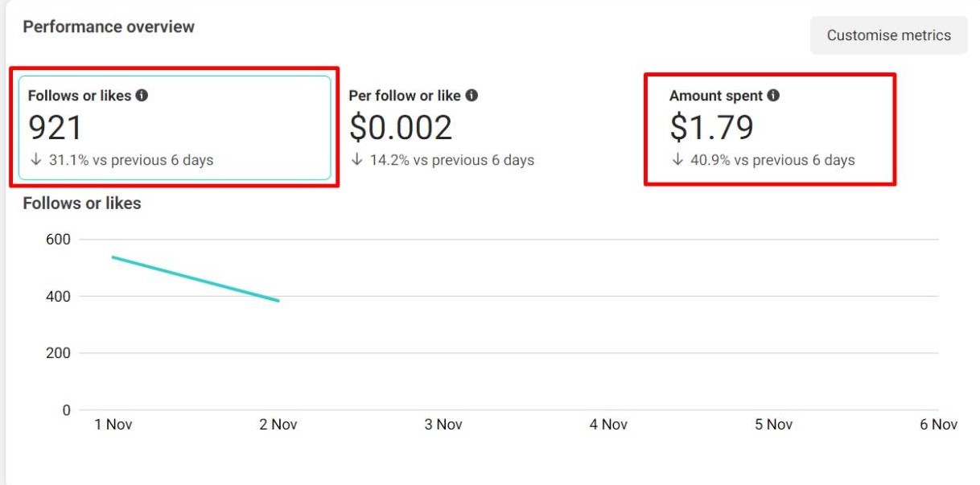Screen dimensions: 980x485
Task: Click the teal trend line on chart
Action: tap(196, 279)
